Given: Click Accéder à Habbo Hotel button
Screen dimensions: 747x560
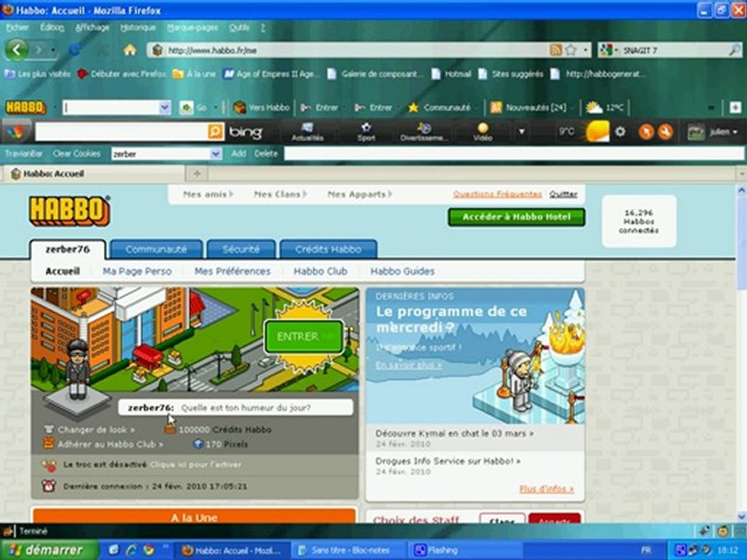Looking at the screenshot, I should tap(517, 217).
